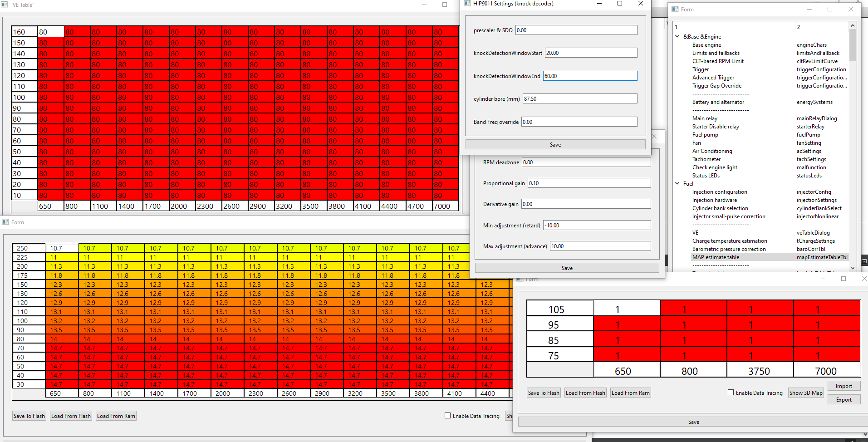Click the RPM deadzone field
This screenshot has height=442, width=868.
coord(586,162)
